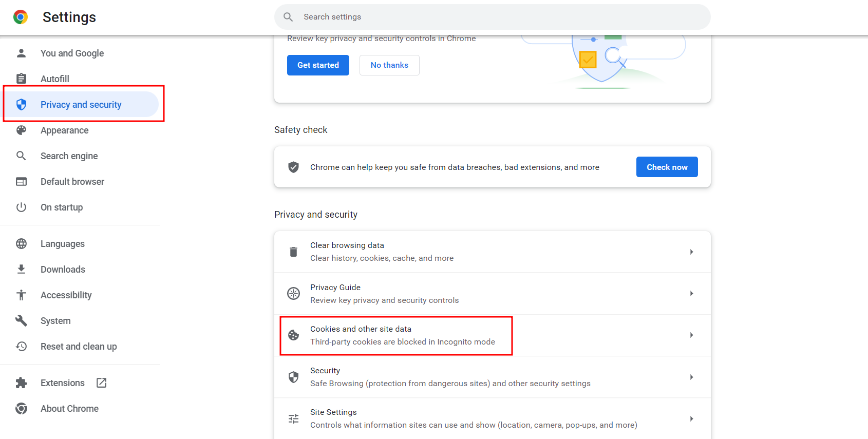The width and height of the screenshot is (868, 439).
Task: Open Cookies and other site data
Action: pyautogui.click(x=493, y=335)
